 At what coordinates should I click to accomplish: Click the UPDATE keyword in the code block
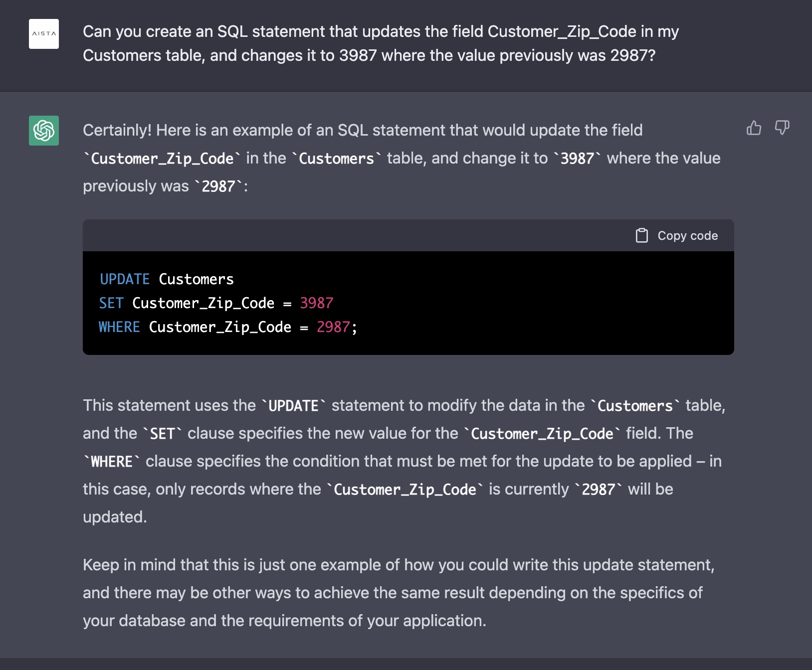[125, 279]
